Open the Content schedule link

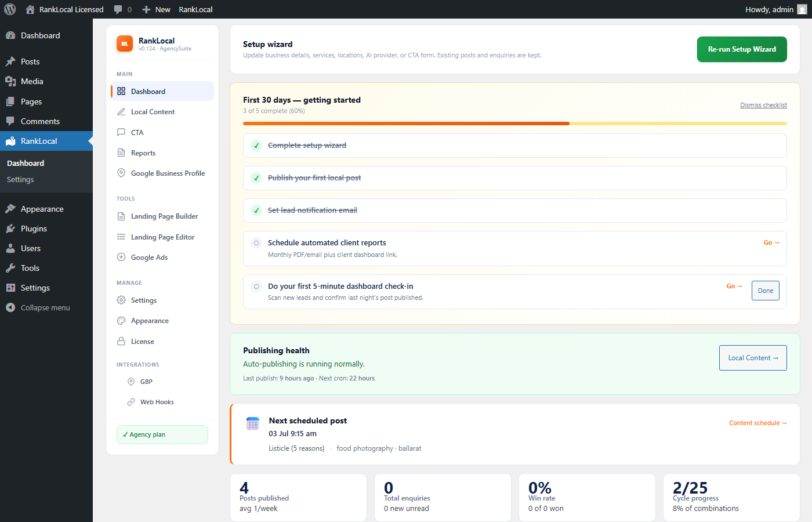[758, 423]
